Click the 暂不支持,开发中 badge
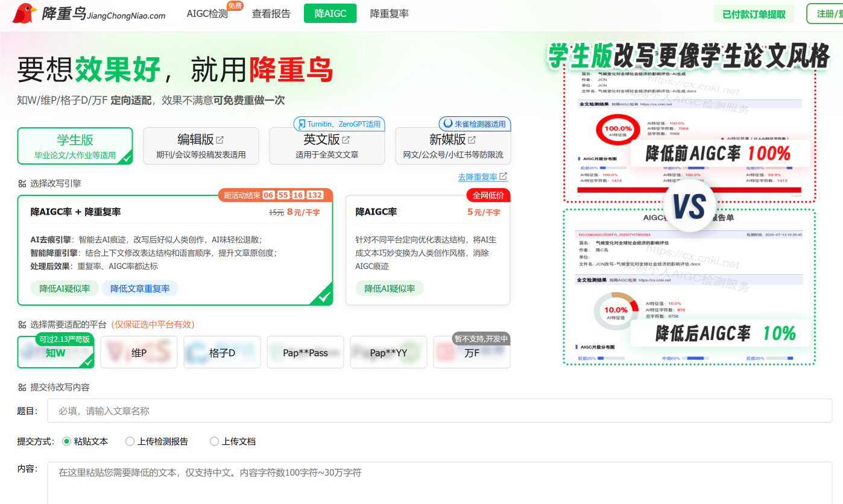The width and height of the screenshot is (843, 504). click(x=481, y=339)
